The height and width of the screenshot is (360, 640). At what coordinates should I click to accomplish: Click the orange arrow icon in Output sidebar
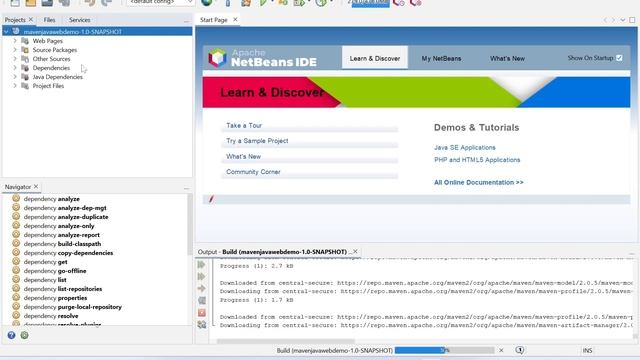pos(201,288)
